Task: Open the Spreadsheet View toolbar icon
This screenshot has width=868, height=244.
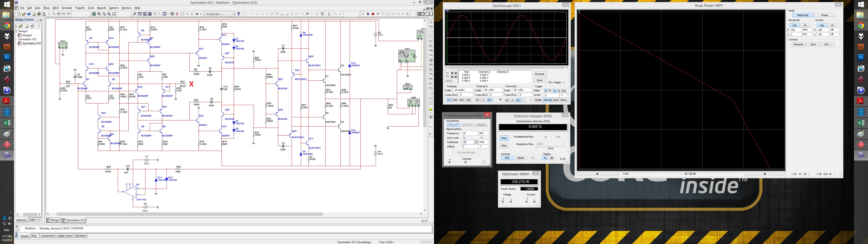Action: coord(150,14)
